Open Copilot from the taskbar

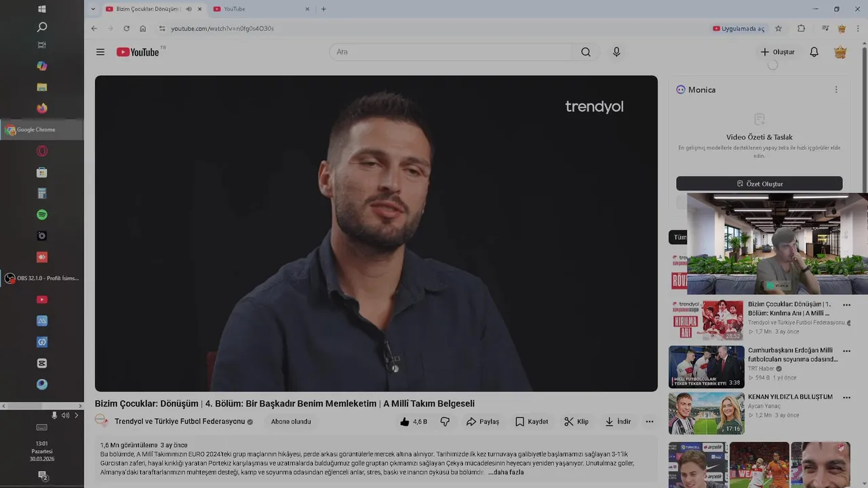coord(42,66)
